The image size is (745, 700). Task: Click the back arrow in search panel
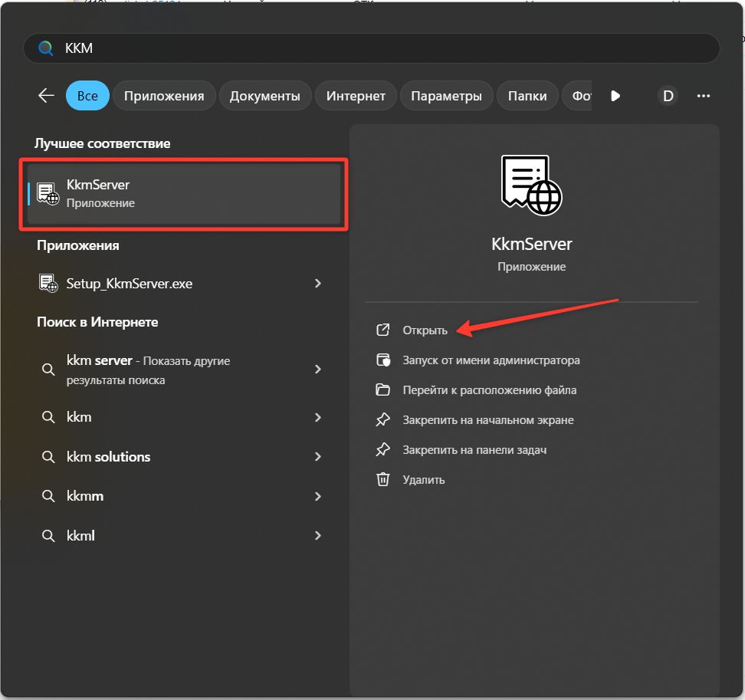[x=46, y=96]
